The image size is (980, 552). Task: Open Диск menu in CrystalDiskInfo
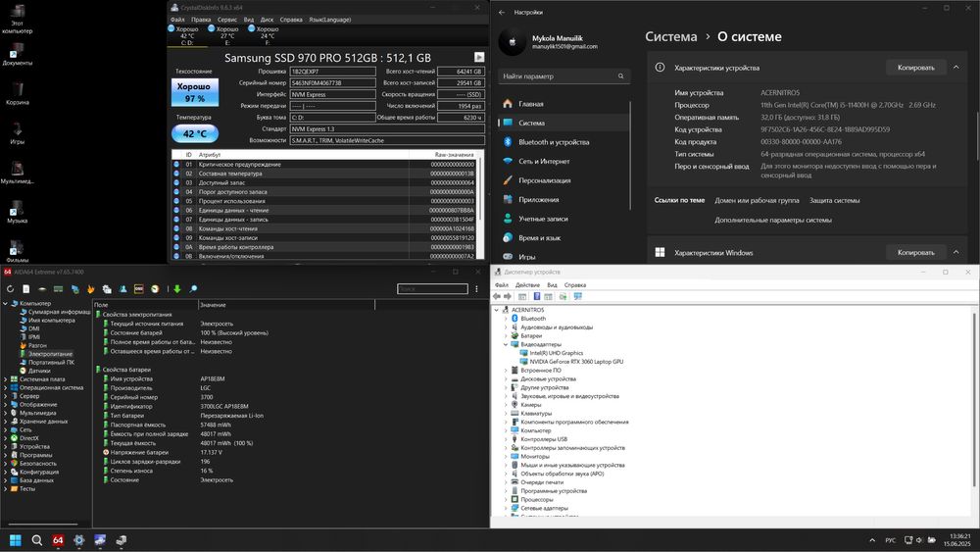267,20
